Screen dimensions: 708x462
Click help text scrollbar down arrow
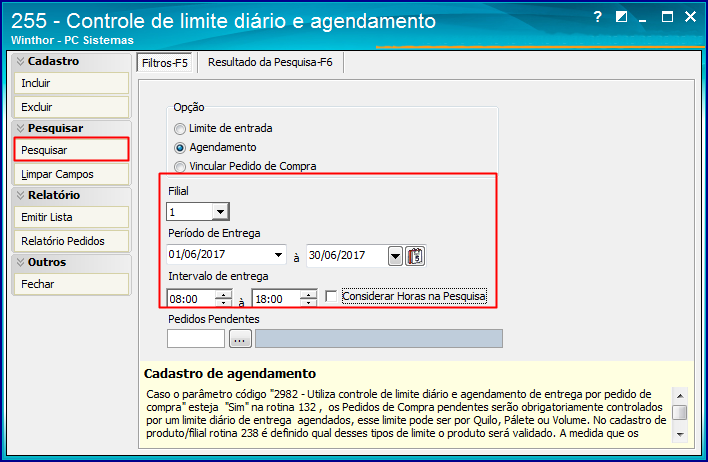pyautogui.click(x=680, y=434)
